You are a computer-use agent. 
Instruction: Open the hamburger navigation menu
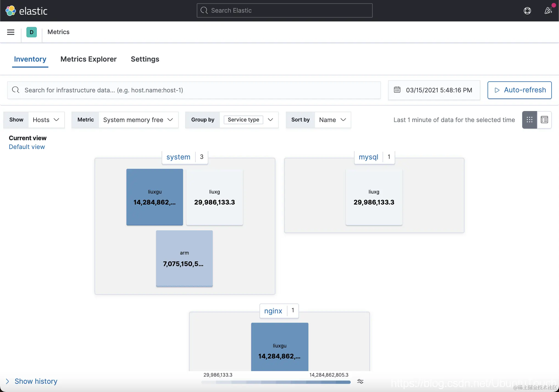(11, 32)
